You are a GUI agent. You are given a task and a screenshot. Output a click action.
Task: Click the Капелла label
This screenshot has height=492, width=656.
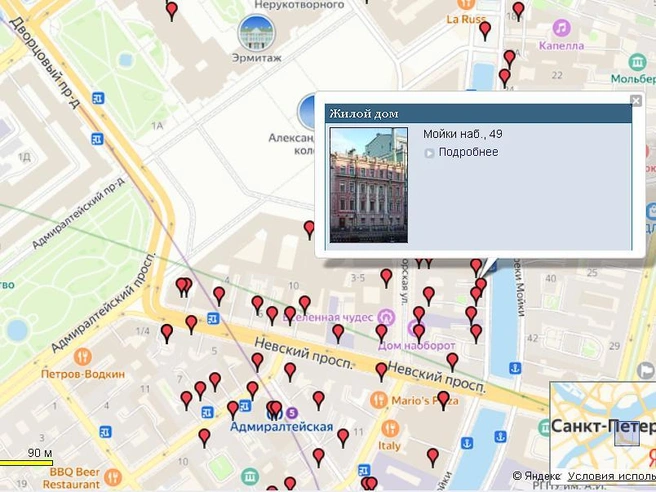561,45
